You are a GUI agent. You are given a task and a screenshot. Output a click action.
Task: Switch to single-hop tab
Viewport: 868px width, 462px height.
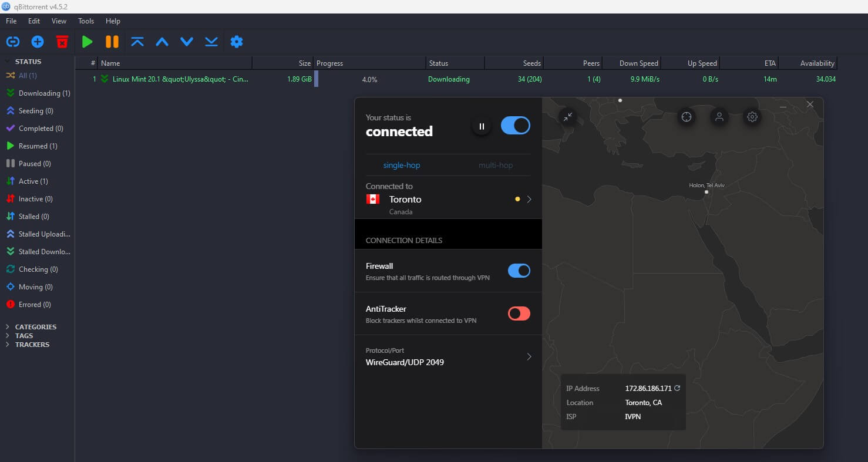pyautogui.click(x=402, y=166)
